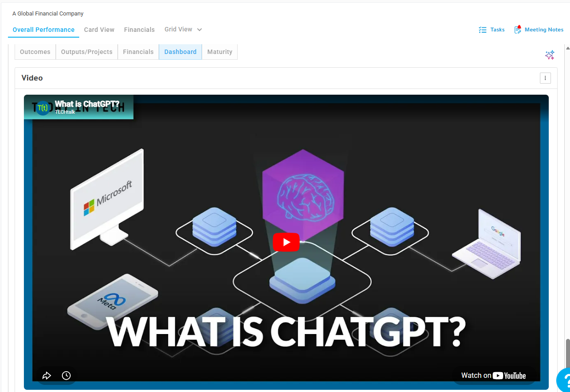
Task: Open the blue help question mark button
Action: point(563,380)
